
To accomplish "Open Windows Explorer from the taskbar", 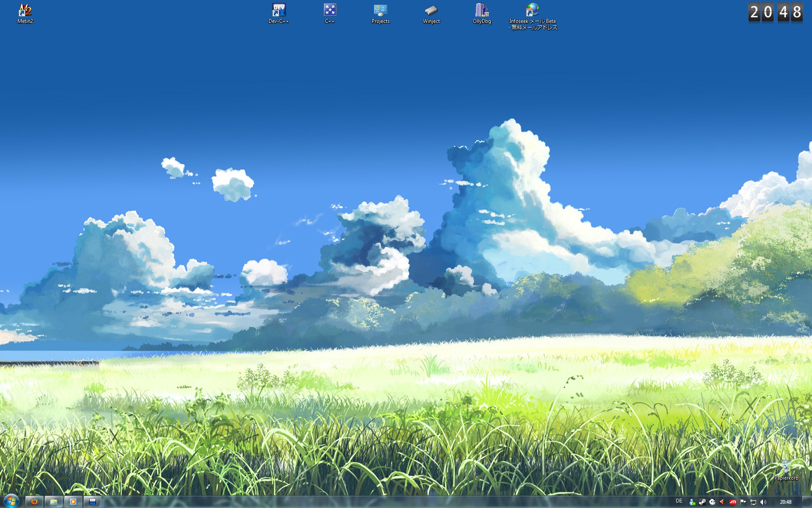I will (54, 502).
